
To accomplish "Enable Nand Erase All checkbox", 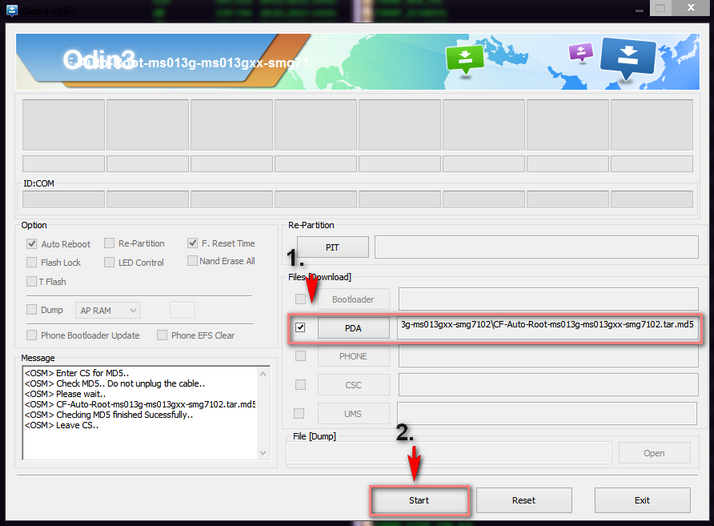I will pos(192,261).
